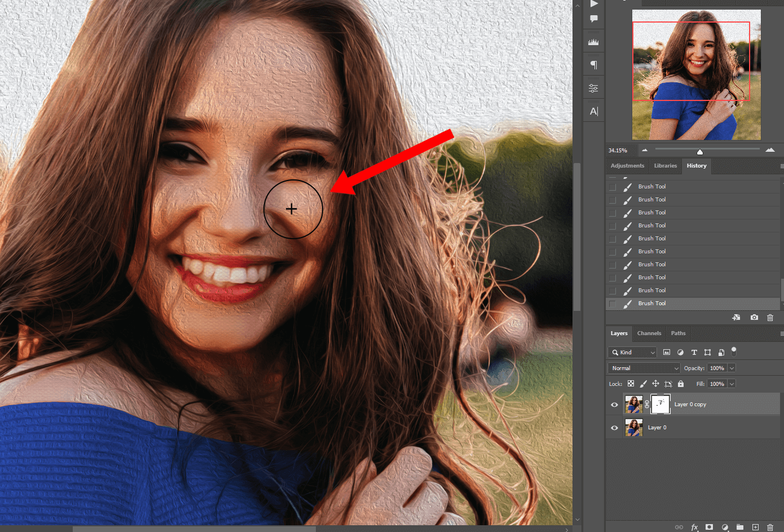Create a new layer in the Layers panel
The width and height of the screenshot is (784, 532).
pos(755,527)
